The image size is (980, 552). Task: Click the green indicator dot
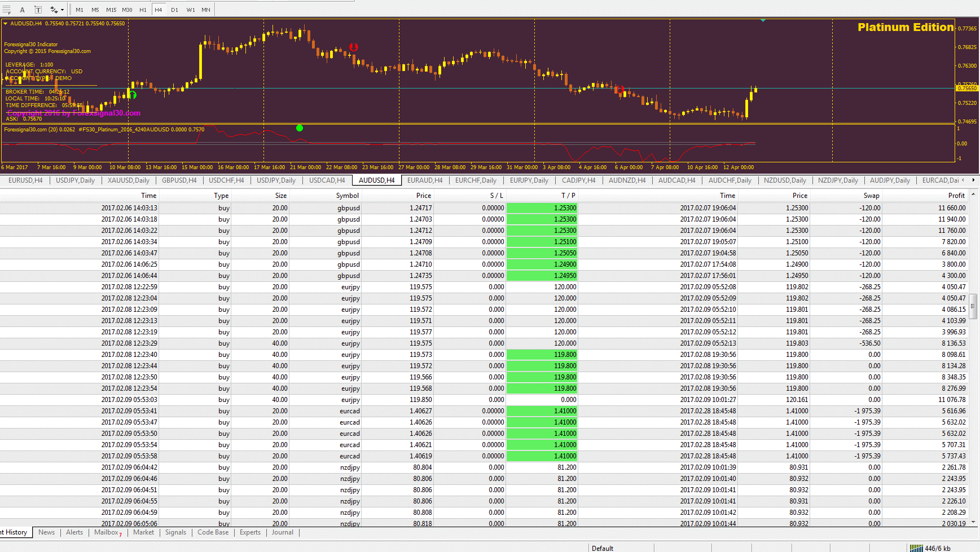pyautogui.click(x=300, y=128)
